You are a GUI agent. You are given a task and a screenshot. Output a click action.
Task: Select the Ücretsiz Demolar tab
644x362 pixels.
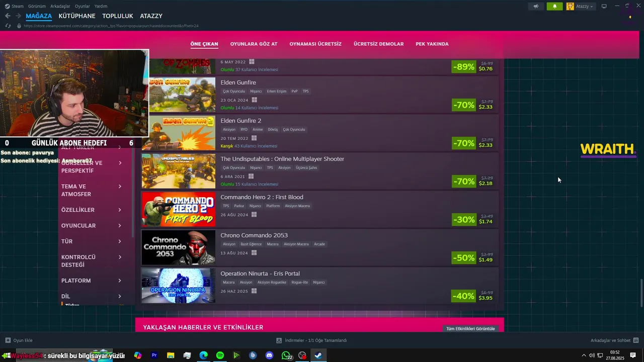pyautogui.click(x=378, y=44)
